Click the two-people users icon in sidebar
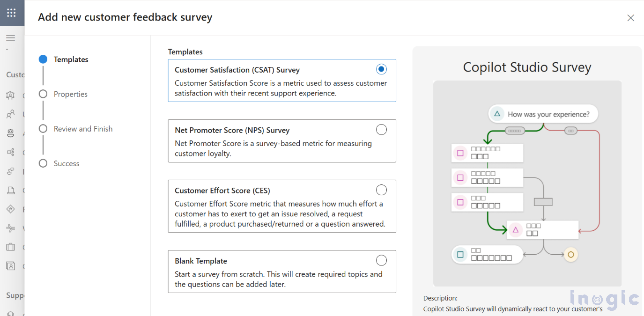The height and width of the screenshot is (316, 644). 10,114
